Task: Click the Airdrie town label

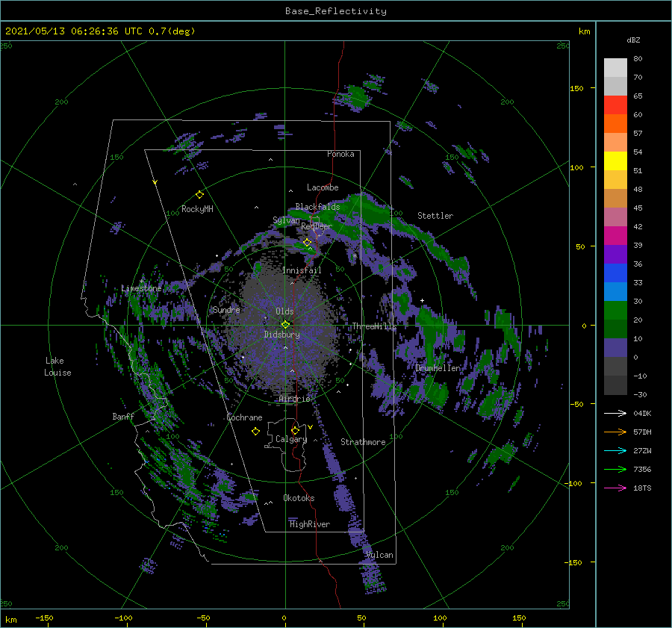Action: pyautogui.click(x=294, y=399)
